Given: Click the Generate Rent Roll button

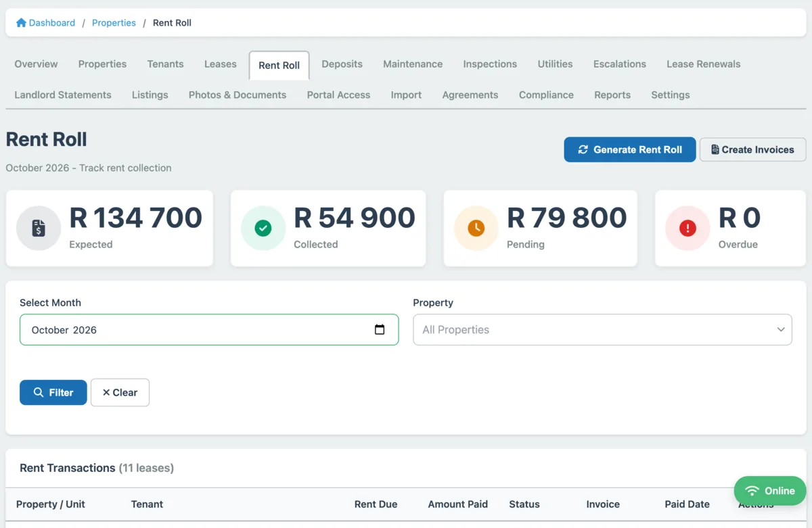Looking at the screenshot, I should [630, 149].
